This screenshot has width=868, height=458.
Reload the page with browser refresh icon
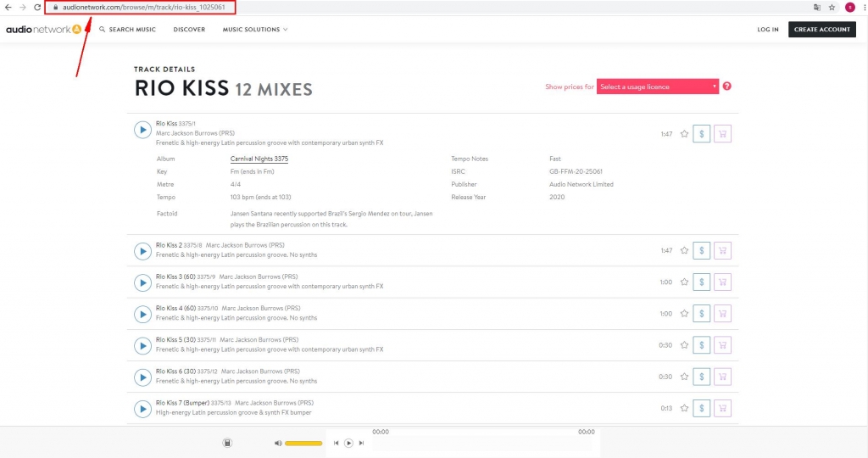(37, 7)
